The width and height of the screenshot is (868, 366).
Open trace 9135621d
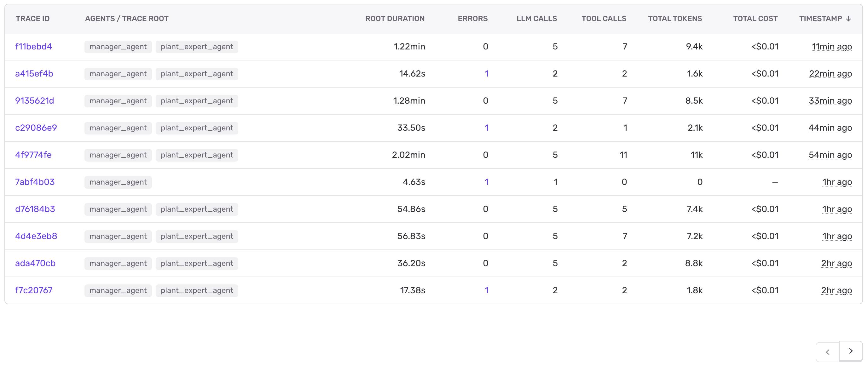(x=34, y=101)
